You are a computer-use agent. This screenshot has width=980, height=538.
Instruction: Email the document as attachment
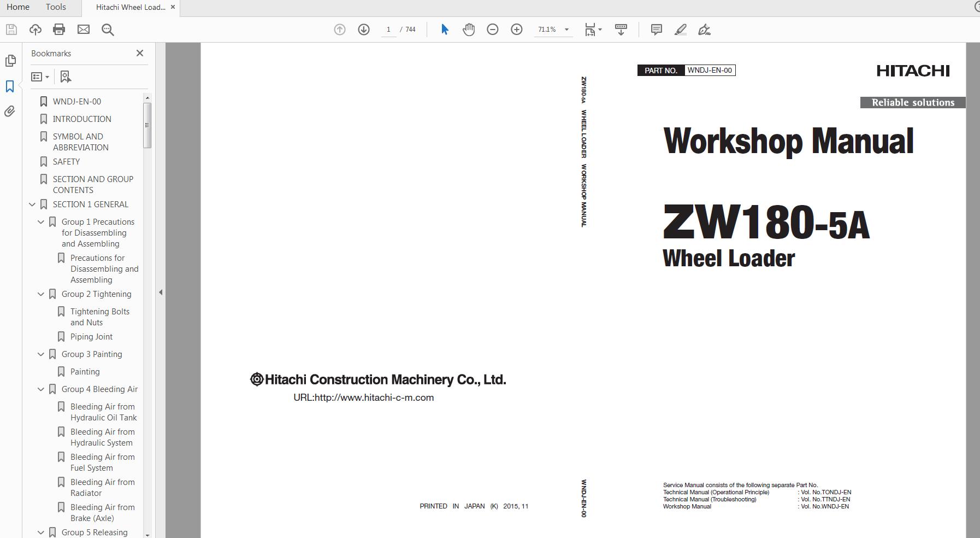coord(83,30)
